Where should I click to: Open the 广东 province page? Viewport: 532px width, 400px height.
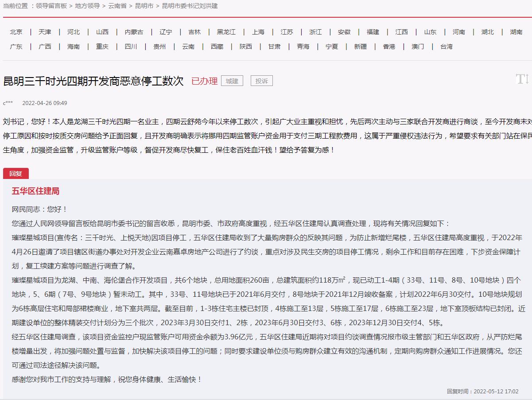coord(16,47)
